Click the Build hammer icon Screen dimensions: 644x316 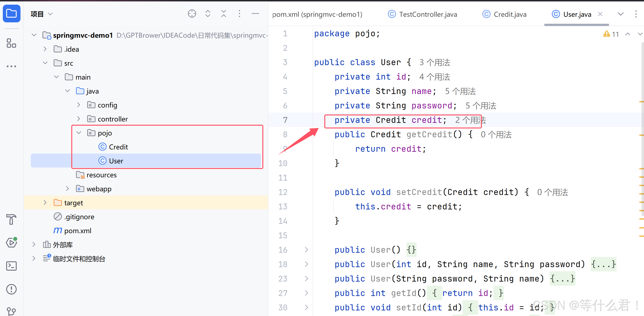coord(11,219)
